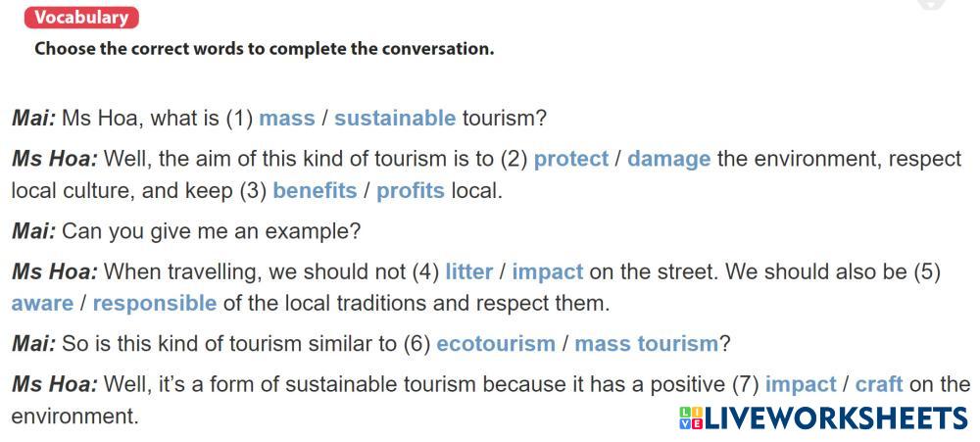The width and height of the screenshot is (980, 442).
Task: Click the red Vocabulary badge
Action: pyautogui.click(x=81, y=18)
